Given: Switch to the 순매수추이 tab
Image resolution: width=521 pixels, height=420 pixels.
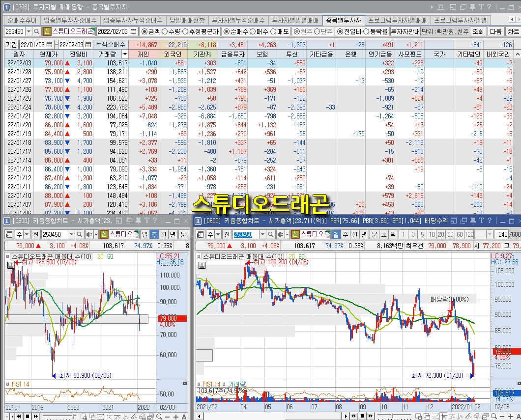Looking at the screenshot, I should (x=22, y=20).
